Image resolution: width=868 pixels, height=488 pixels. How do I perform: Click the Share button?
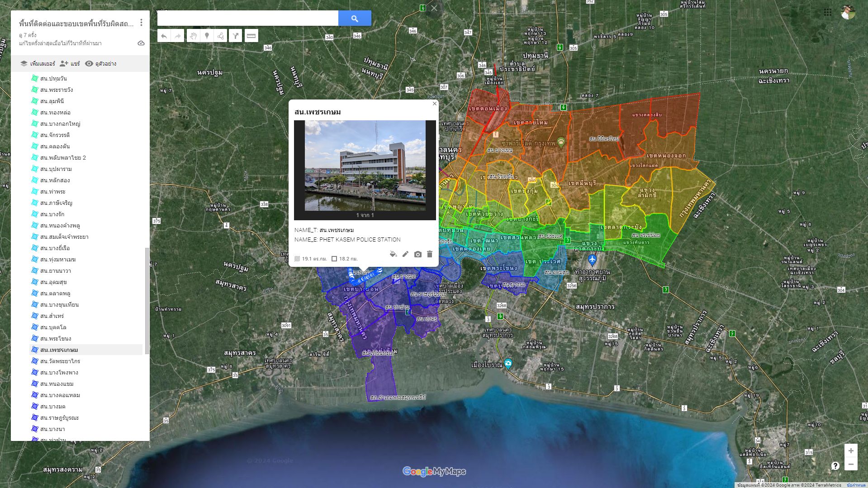pos(70,64)
